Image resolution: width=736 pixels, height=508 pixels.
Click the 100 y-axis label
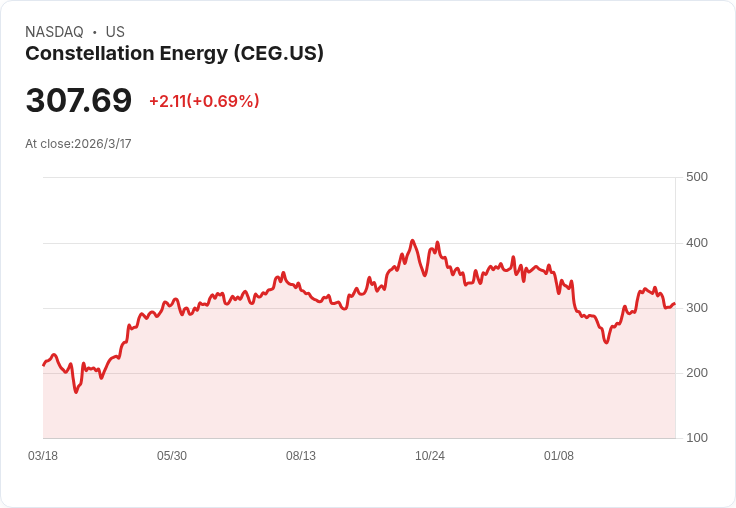[697, 438]
